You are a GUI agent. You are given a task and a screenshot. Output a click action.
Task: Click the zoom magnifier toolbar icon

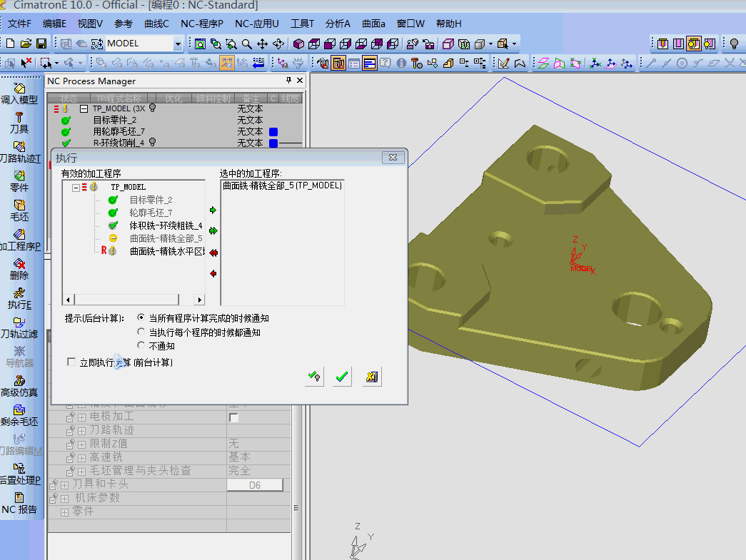point(246,44)
